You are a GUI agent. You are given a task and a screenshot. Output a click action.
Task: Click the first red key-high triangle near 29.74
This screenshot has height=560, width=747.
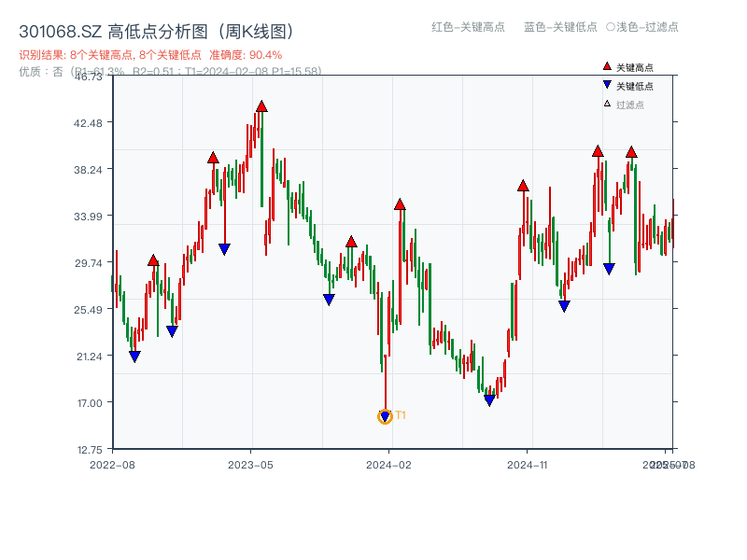coord(153,260)
